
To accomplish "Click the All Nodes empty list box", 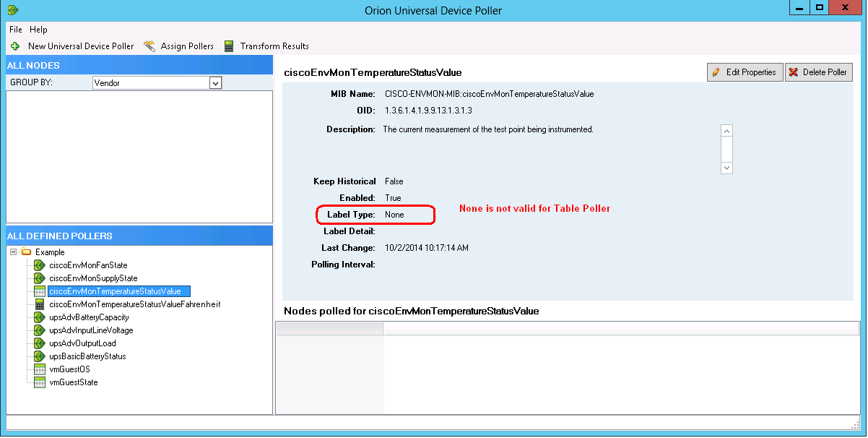I will [139, 157].
